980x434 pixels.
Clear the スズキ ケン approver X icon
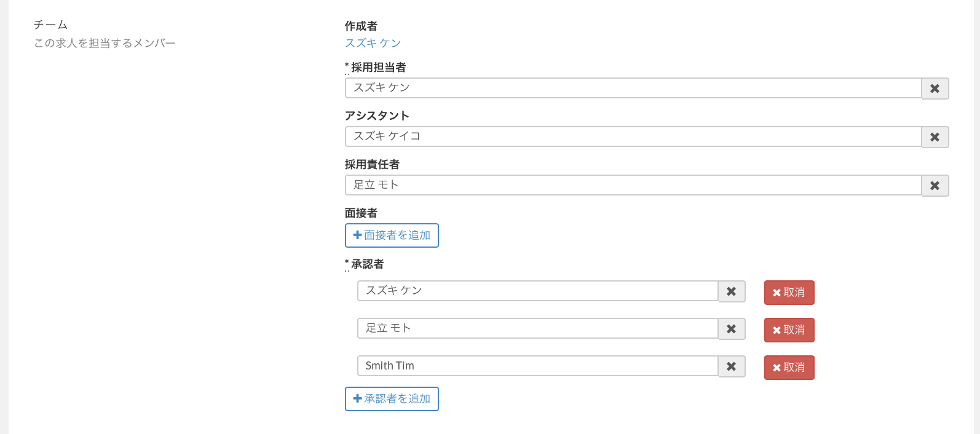pyautogui.click(x=732, y=291)
